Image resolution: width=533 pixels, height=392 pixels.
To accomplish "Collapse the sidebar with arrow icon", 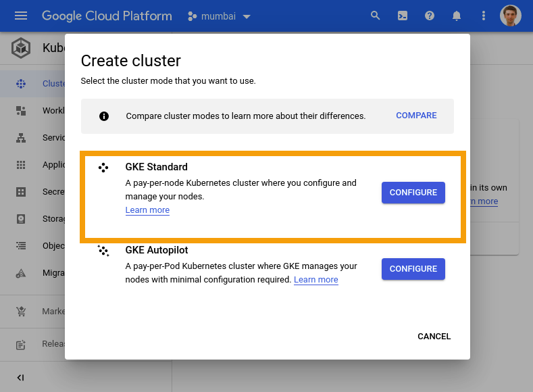I will [20, 377].
